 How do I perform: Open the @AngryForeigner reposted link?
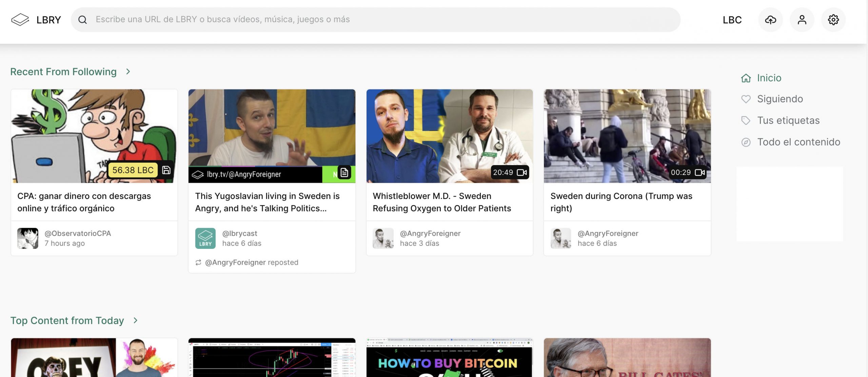click(x=252, y=262)
